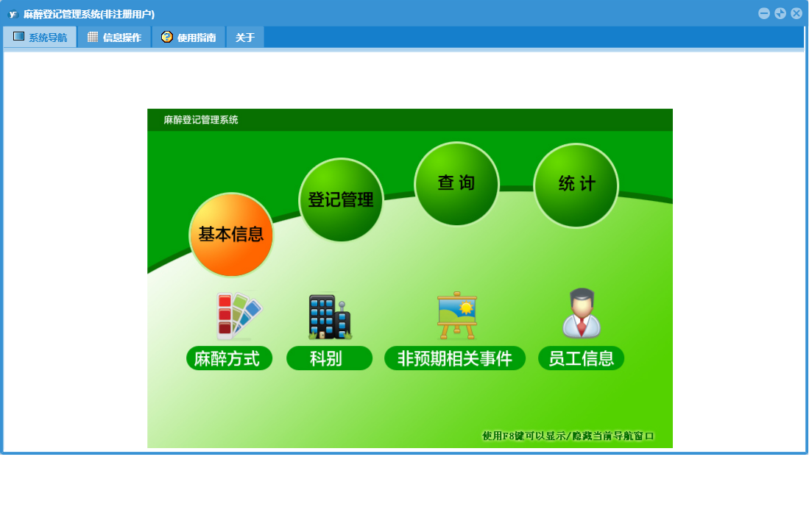Click the color palette 麻醉方式 icon
This screenshot has width=809, height=532.
point(239,316)
